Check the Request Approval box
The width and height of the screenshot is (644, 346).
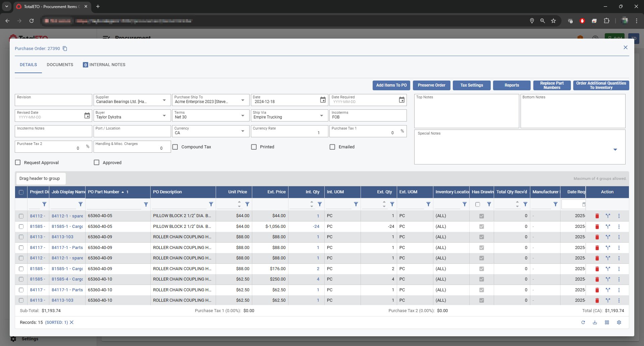click(x=18, y=163)
